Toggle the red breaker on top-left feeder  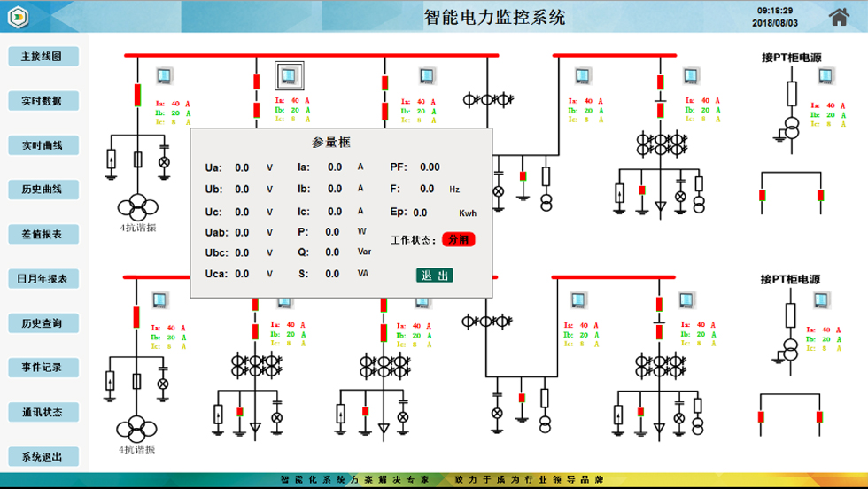click(138, 94)
